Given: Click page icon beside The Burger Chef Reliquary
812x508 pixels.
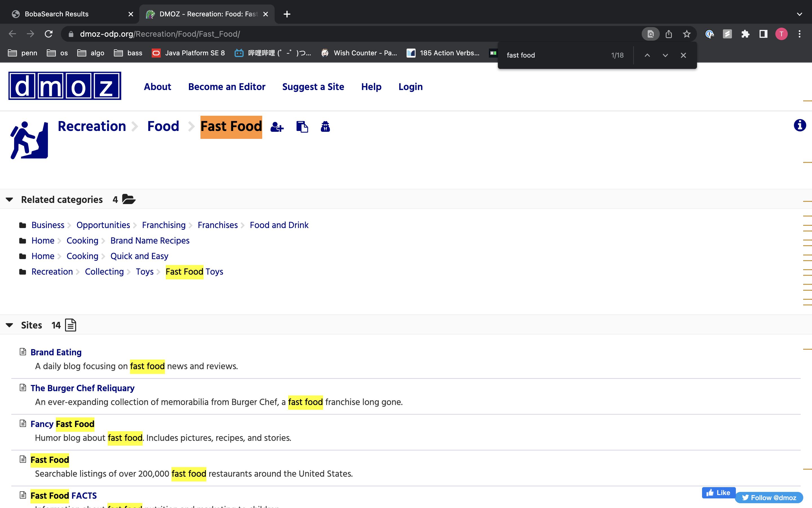Looking at the screenshot, I should point(23,388).
